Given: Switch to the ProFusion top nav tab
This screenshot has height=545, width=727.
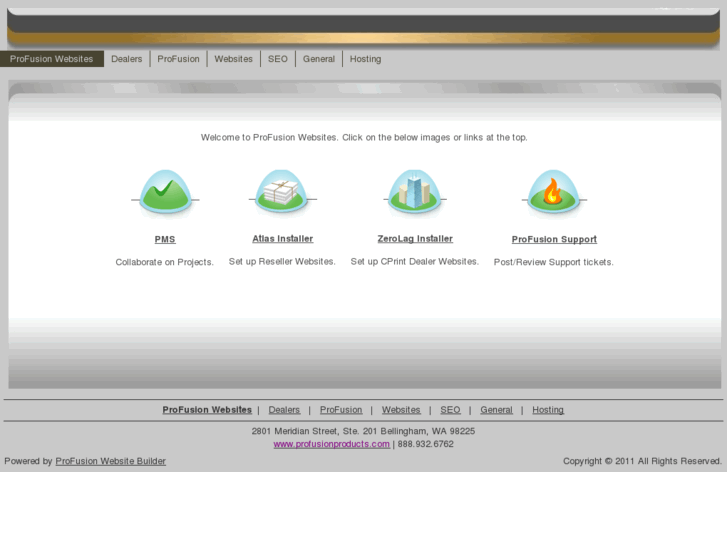Looking at the screenshot, I should (179, 59).
